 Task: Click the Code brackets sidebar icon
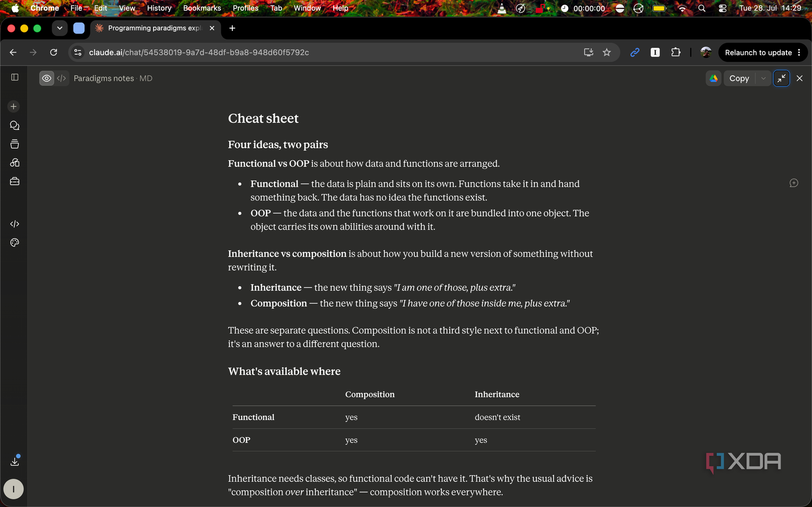tap(14, 224)
